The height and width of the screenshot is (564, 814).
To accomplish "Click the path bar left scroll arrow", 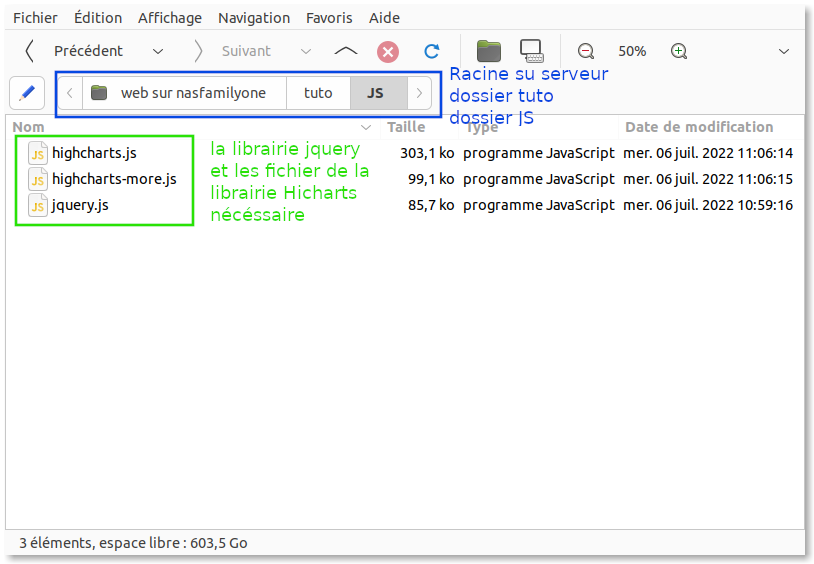I will click(70, 93).
